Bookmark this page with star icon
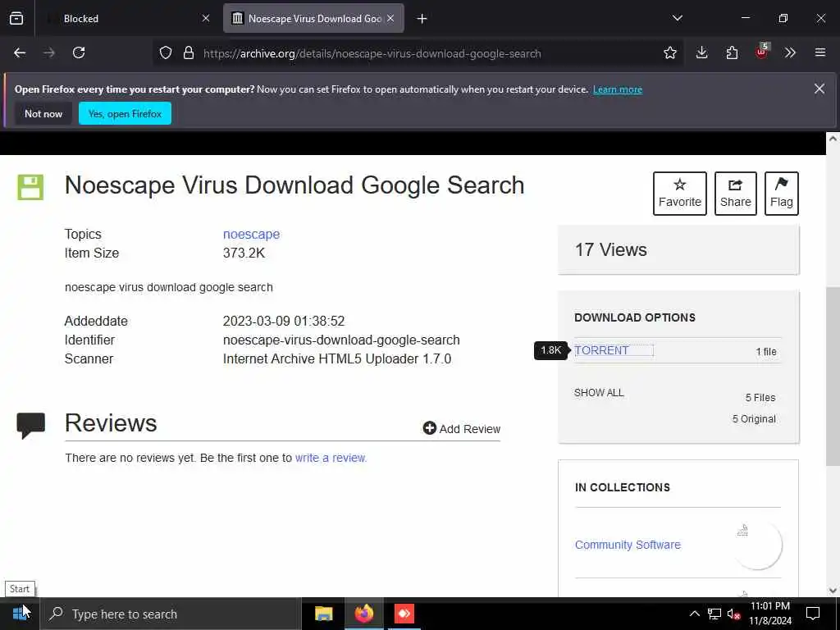 pyautogui.click(x=669, y=52)
